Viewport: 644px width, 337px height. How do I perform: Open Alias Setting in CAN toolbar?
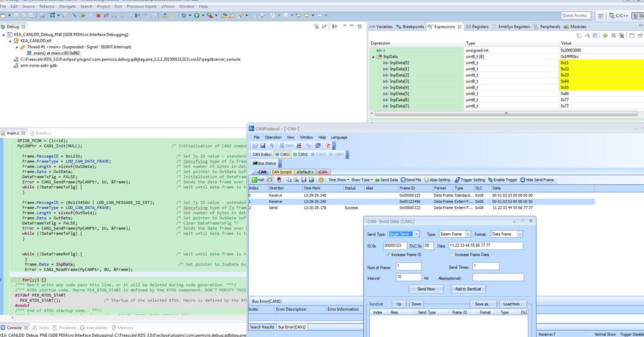tap(437, 180)
